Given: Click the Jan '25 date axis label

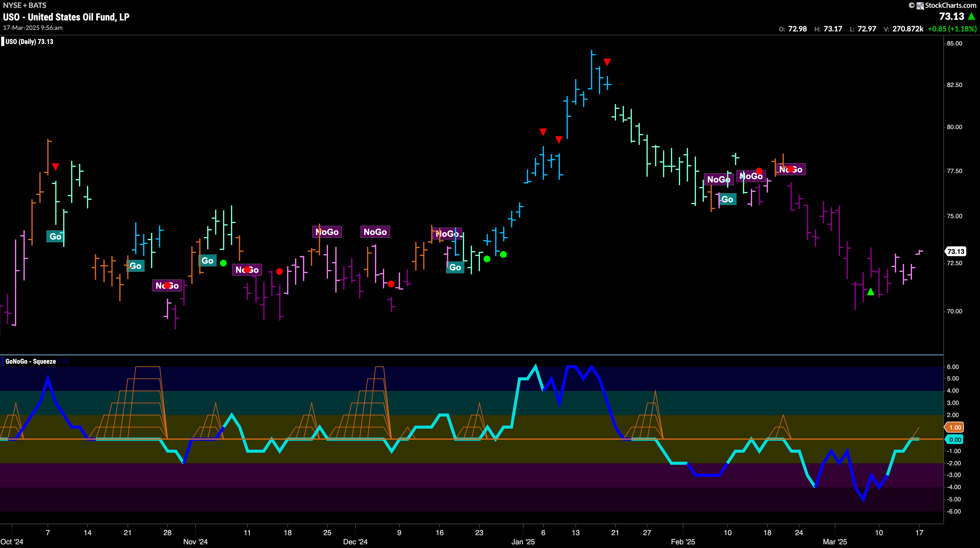Looking at the screenshot, I should click(x=523, y=542).
